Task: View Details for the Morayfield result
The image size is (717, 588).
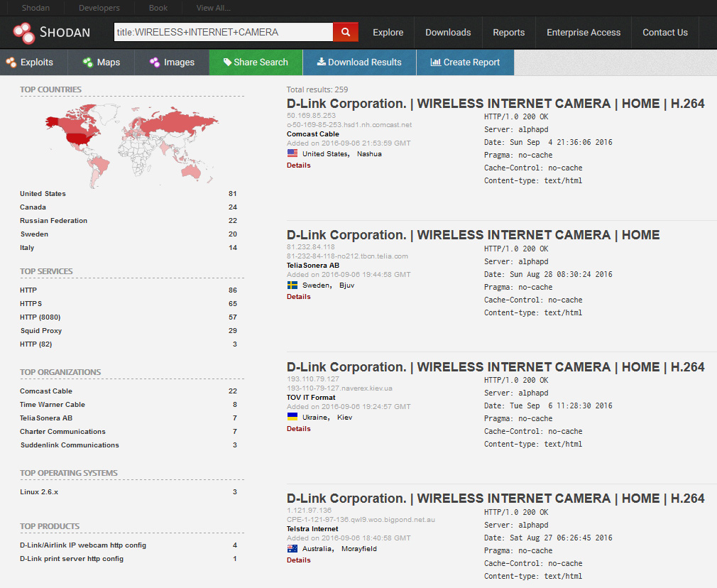Action: (299, 560)
